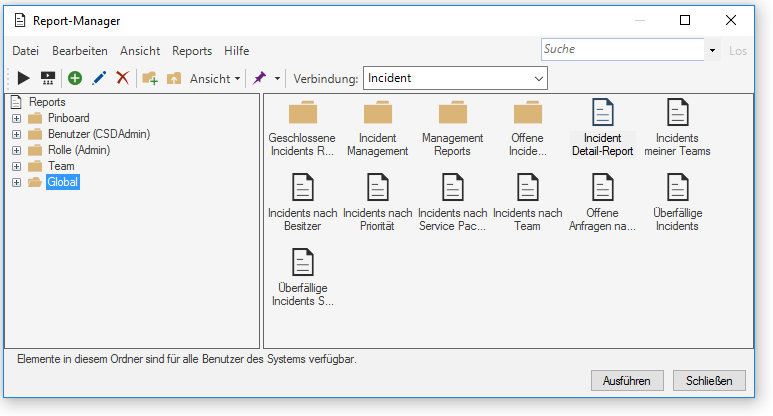Click the green add new report icon
This screenshot has height=416, width=773.
tap(75, 78)
